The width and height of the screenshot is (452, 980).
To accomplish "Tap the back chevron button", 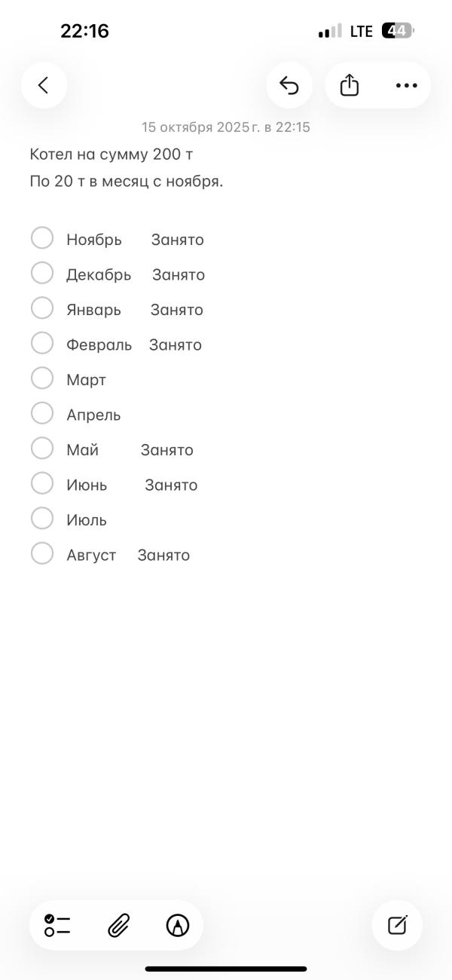I will (44, 85).
